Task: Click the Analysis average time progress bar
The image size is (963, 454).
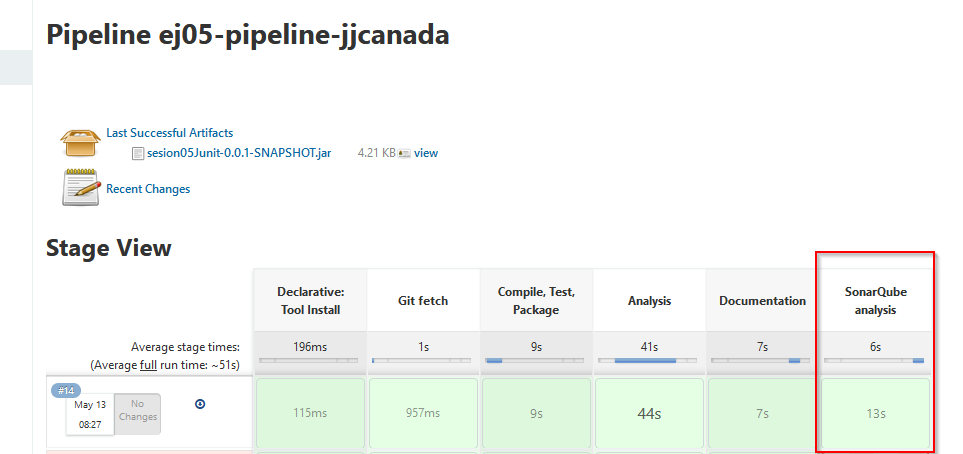Action: pyautogui.click(x=649, y=361)
